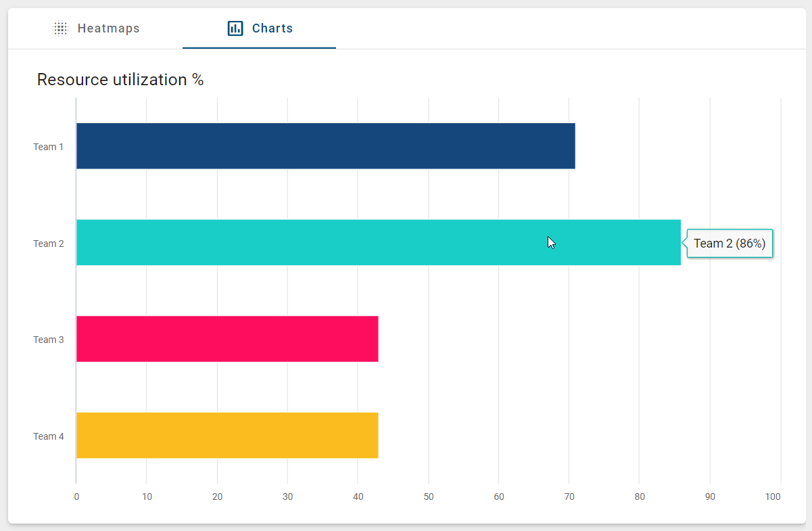Click the 100 mark on the x-axis
The width and height of the screenshot is (812, 531).
tap(772, 496)
